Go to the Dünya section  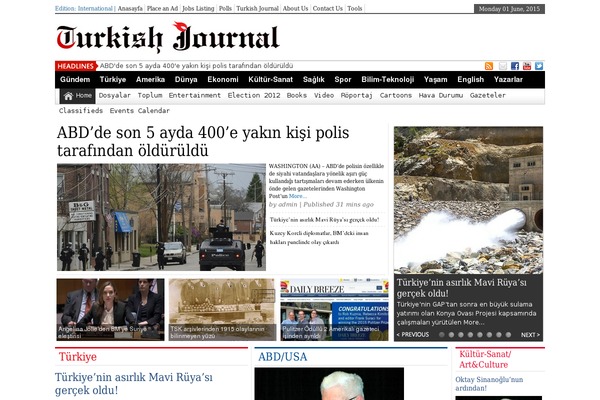[186, 80]
